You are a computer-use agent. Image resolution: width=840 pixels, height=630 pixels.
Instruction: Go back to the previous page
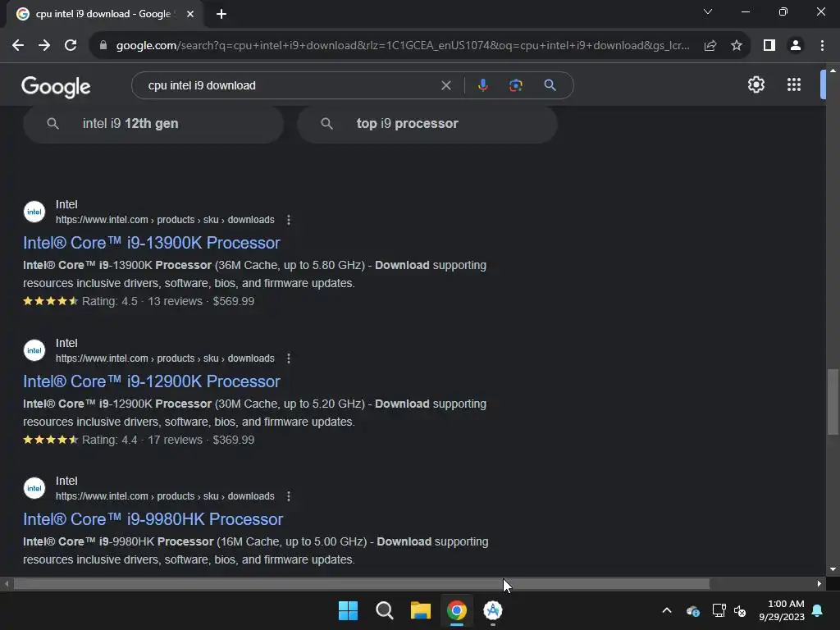coord(18,46)
